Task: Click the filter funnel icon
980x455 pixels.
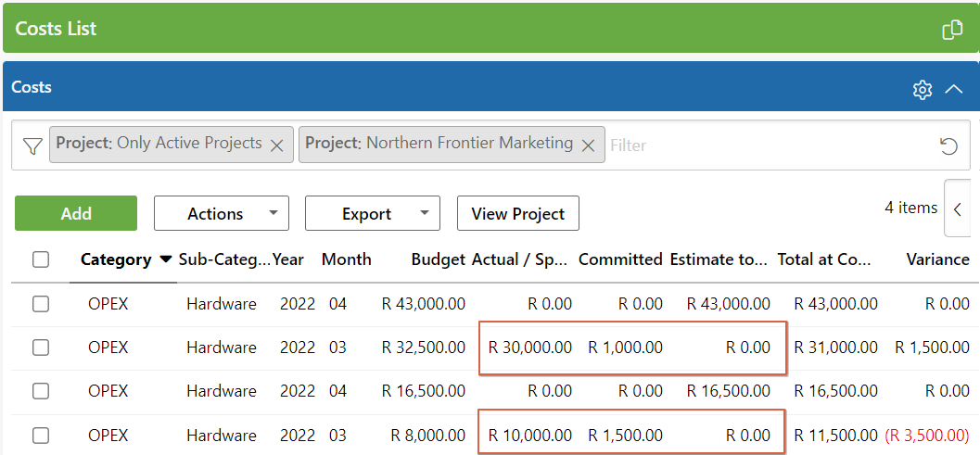Action: [x=32, y=145]
